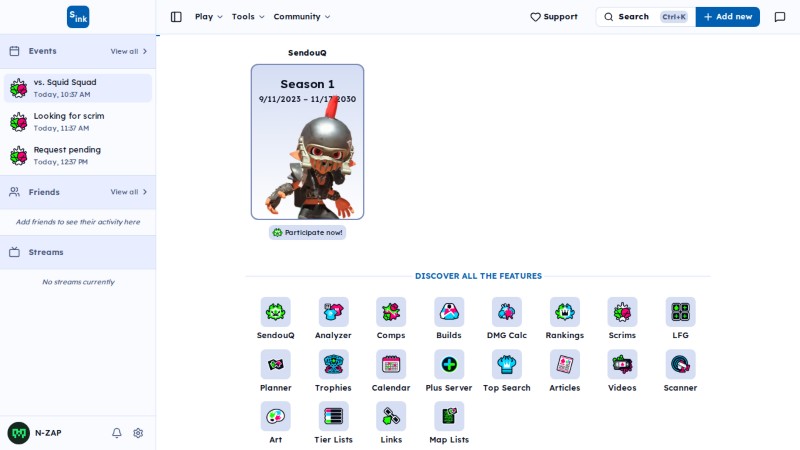Open the Search field
This screenshot has width=800, height=450.
coord(645,17)
